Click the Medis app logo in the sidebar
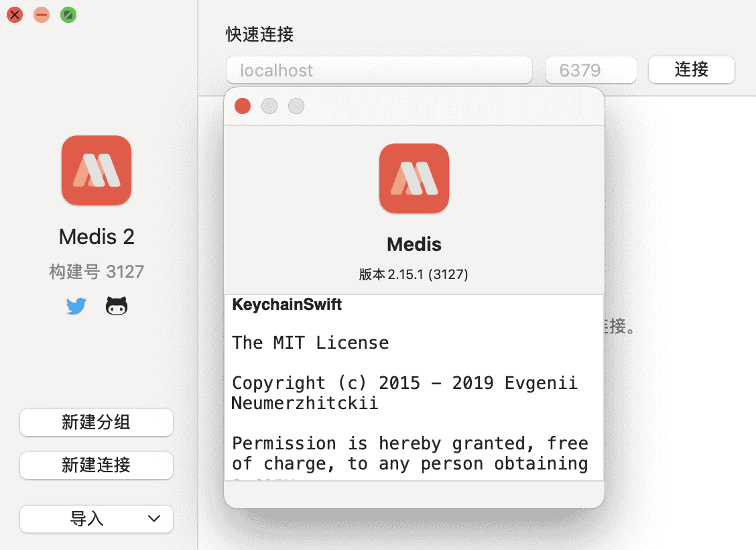Viewport: 756px width, 550px height. pyautogui.click(x=96, y=170)
